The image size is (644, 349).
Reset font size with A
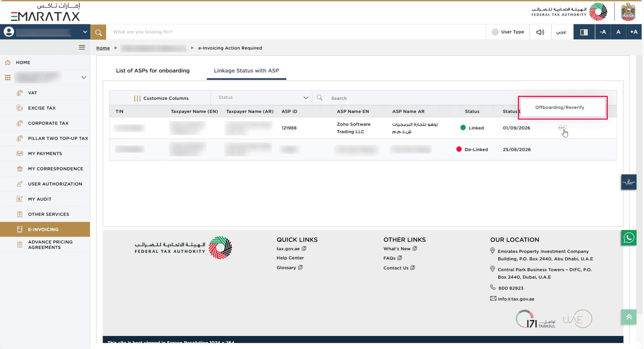click(618, 32)
